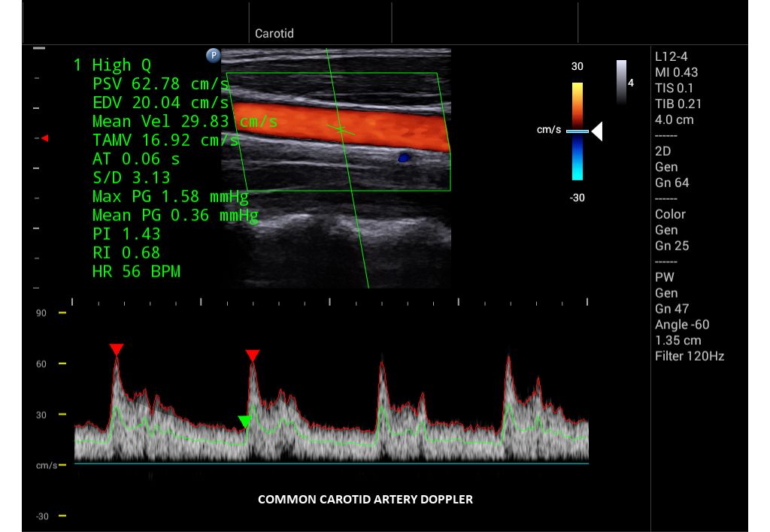Click the HR 56 BPM reading
Screen dimensions: 770x532
point(136,271)
